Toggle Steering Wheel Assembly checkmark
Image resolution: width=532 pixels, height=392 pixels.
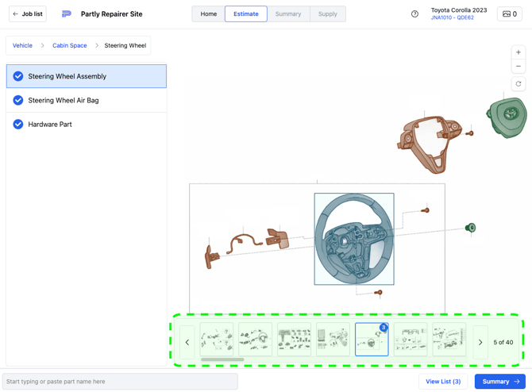(18, 76)
